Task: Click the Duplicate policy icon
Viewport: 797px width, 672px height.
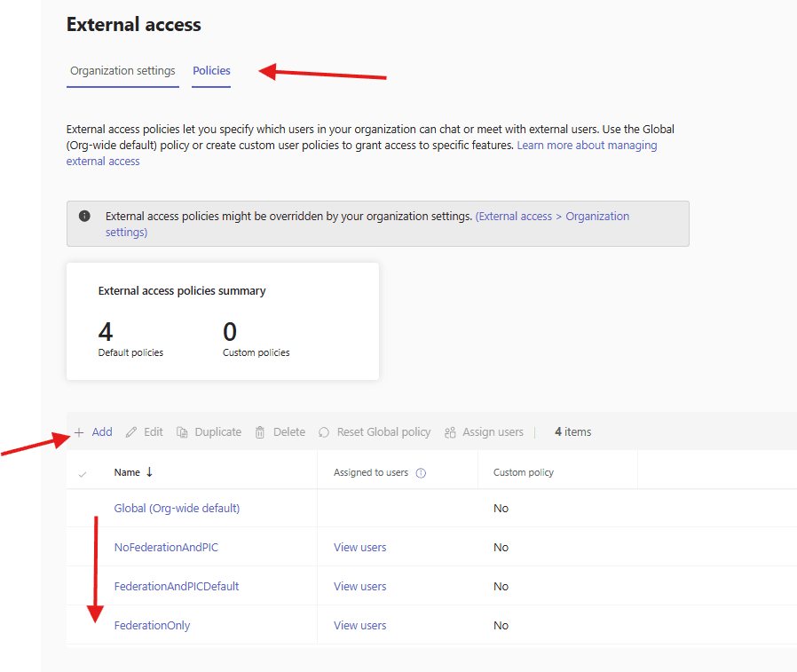Action: click(182, 432)
